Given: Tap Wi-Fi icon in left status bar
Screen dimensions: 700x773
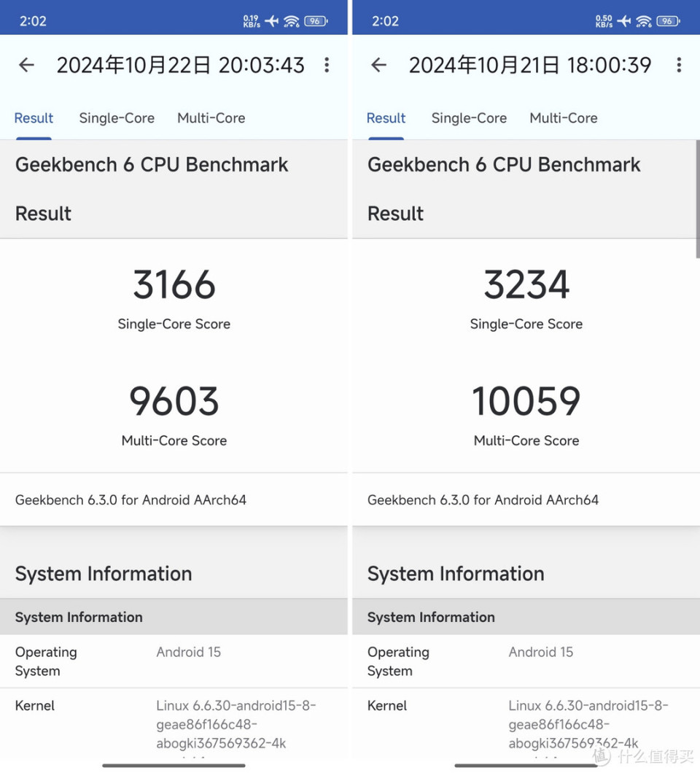Looking at the screenshot, I should (x=292, y=21).
